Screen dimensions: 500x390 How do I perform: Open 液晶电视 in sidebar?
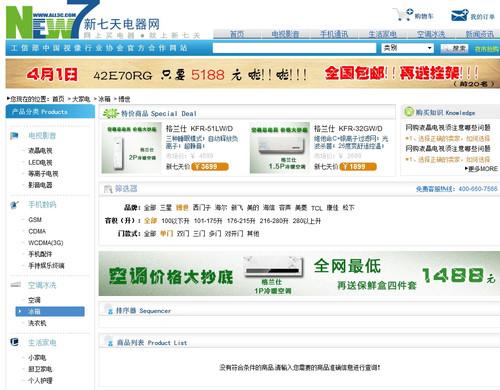click(40, 151)
